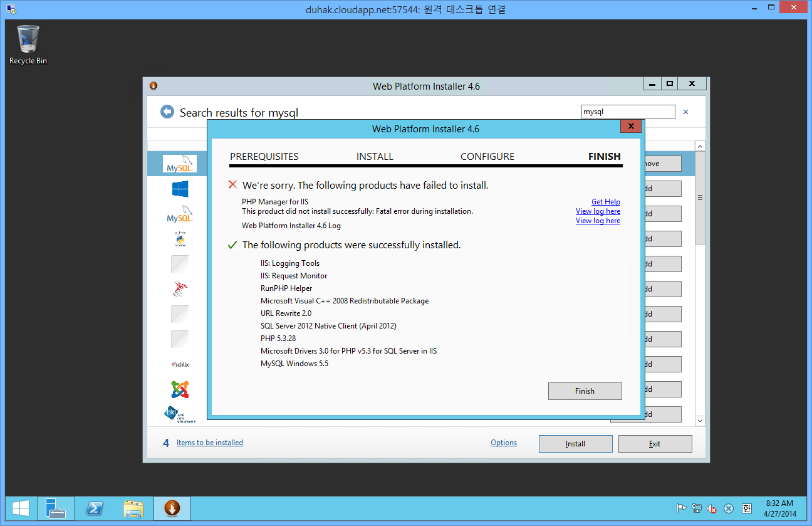Open the Get Help link
The width and height of the screenshot is (812, 526).
[605, 202]
